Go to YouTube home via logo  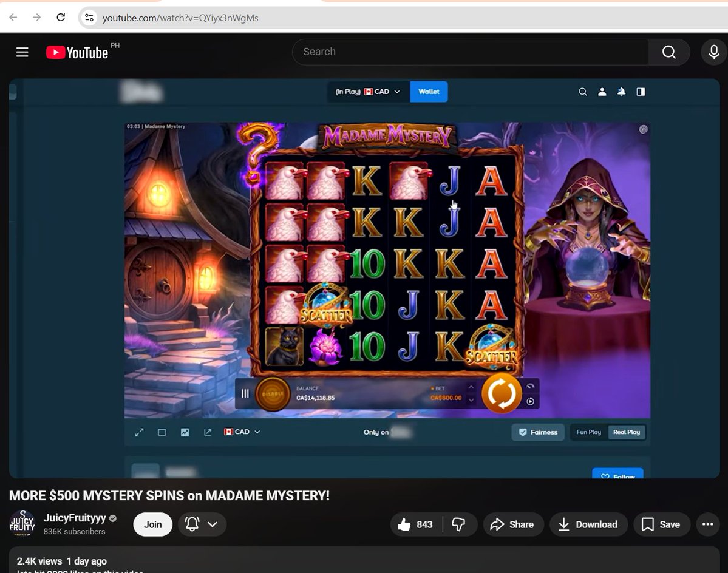(77, 52)
